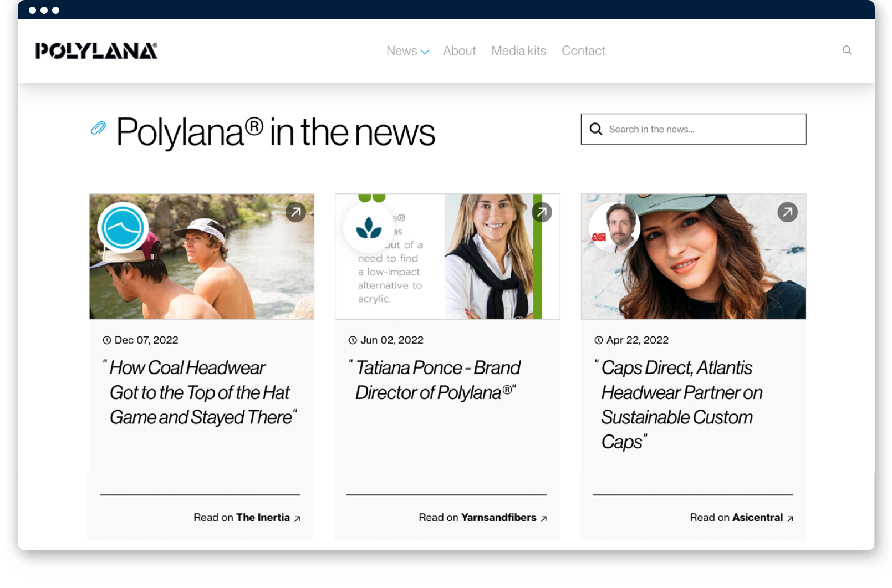Click the Yarnsandfibers leaf logo badge
Image resolution: width=892 pixels, height=588 pixels.
pos(369,228)
